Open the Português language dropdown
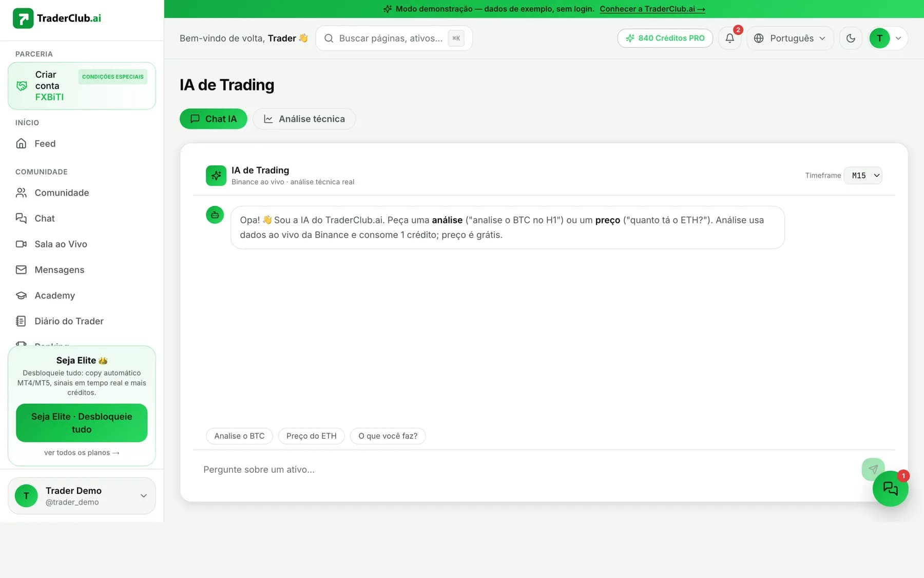 [x=790, y=38]
